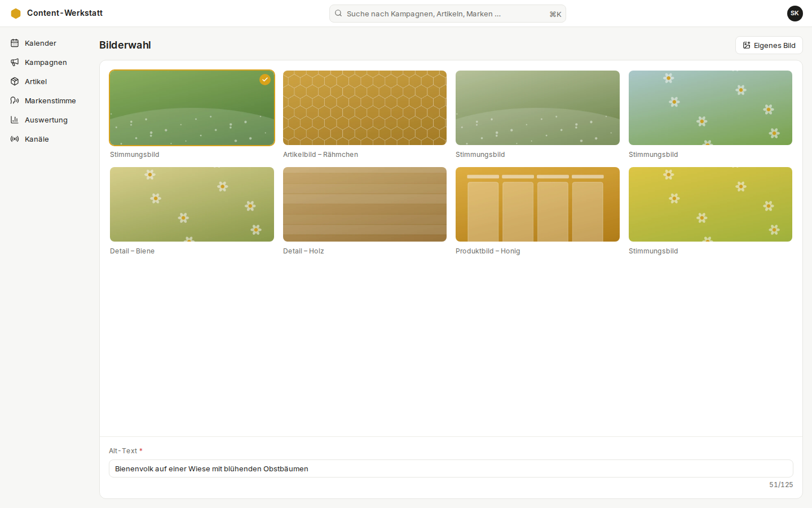This screenshot has height=508, width=812.
Task: Click the Auswertung chart icon
Action: coord(15,120)
